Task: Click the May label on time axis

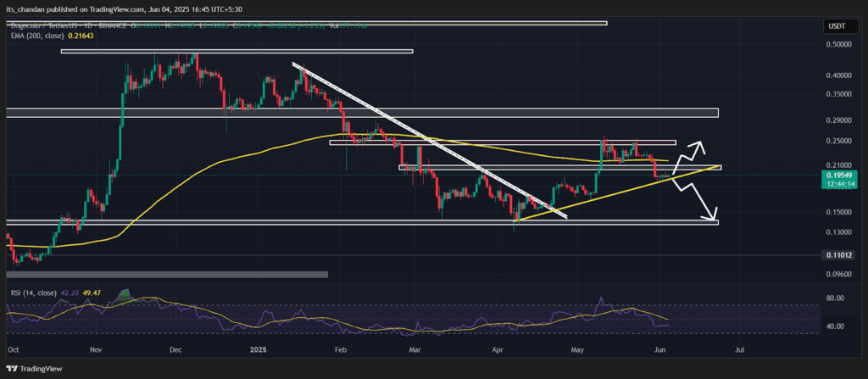Action: (x=577, y=350)
